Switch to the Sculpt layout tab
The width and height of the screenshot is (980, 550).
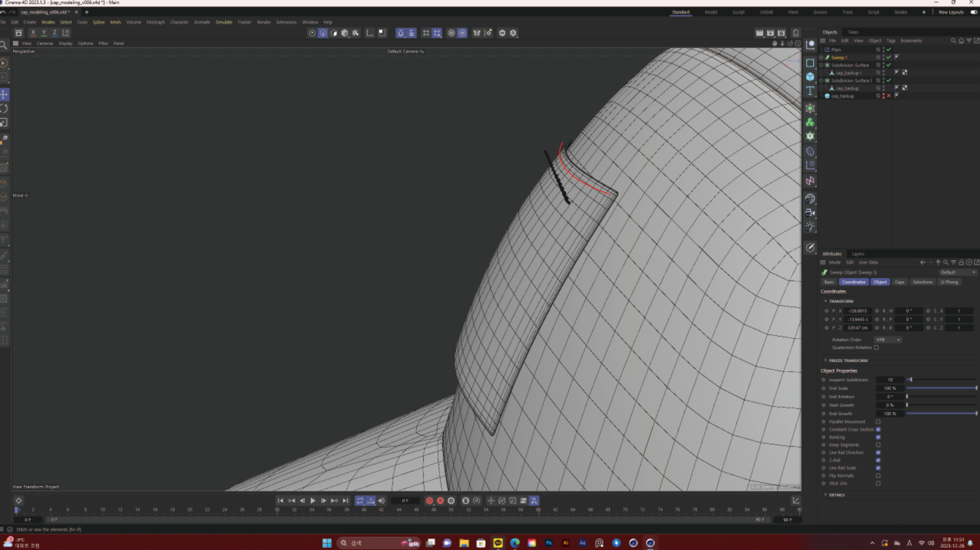tap(738, 12)
